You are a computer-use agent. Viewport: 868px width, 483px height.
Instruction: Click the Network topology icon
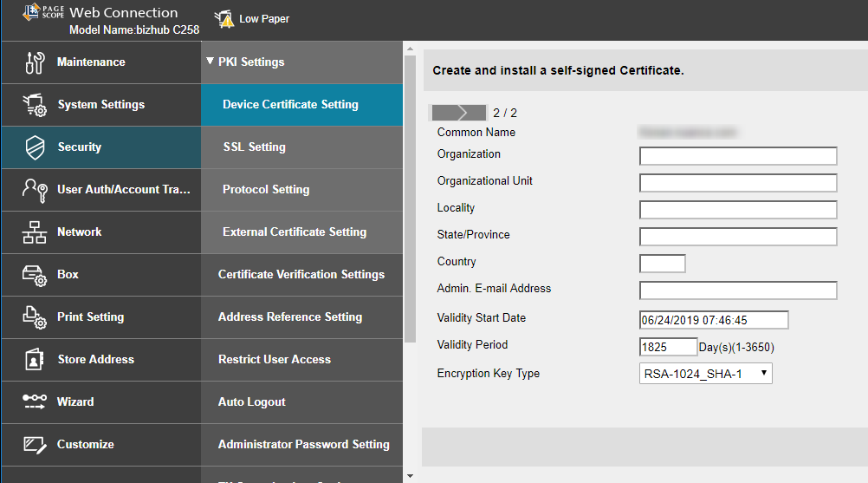[35, 232]
